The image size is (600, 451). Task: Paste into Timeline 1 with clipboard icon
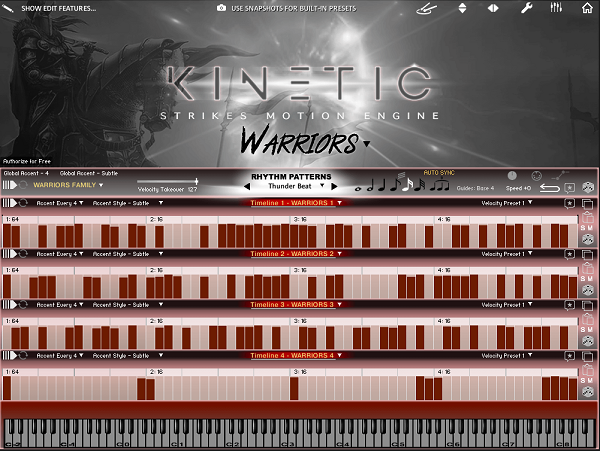click(x=587, y=217)
